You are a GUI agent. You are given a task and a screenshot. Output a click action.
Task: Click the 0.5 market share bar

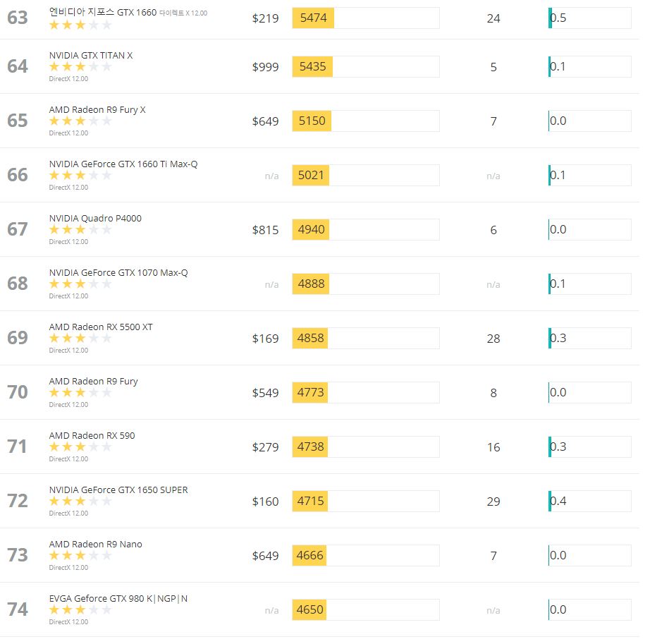point(589,18)
